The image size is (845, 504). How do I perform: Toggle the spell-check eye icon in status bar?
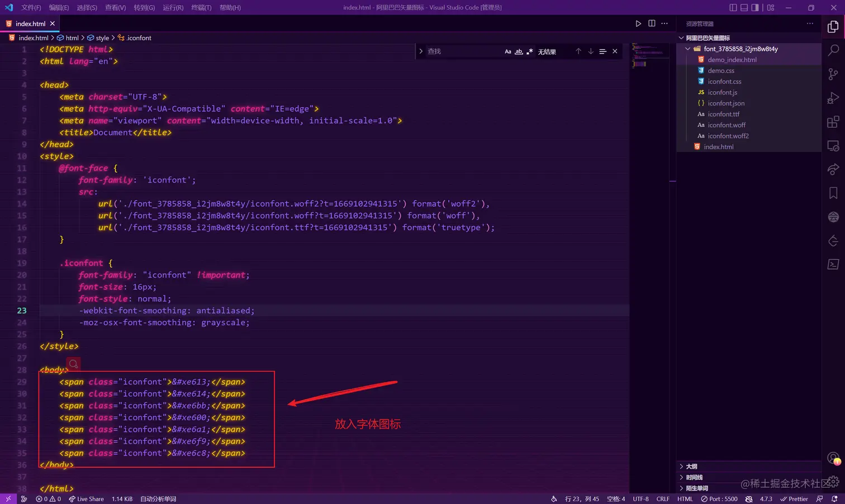click(749, 499)
